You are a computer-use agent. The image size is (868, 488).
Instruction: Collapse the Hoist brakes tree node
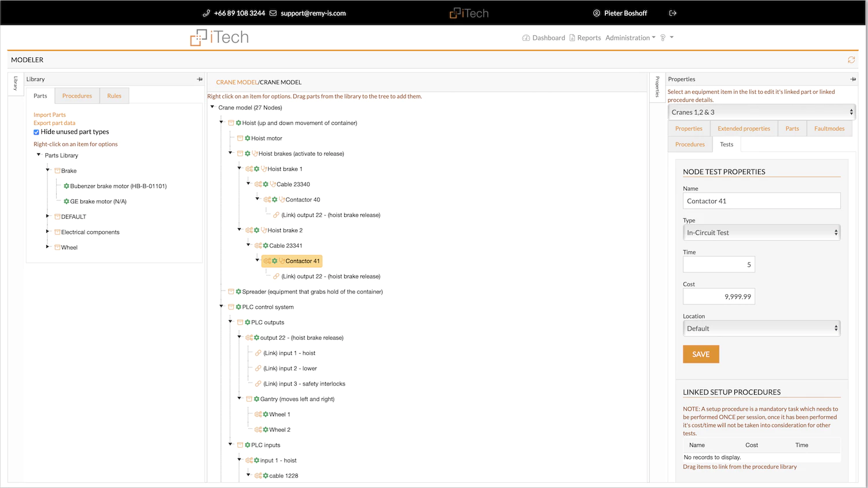(230, 153)
